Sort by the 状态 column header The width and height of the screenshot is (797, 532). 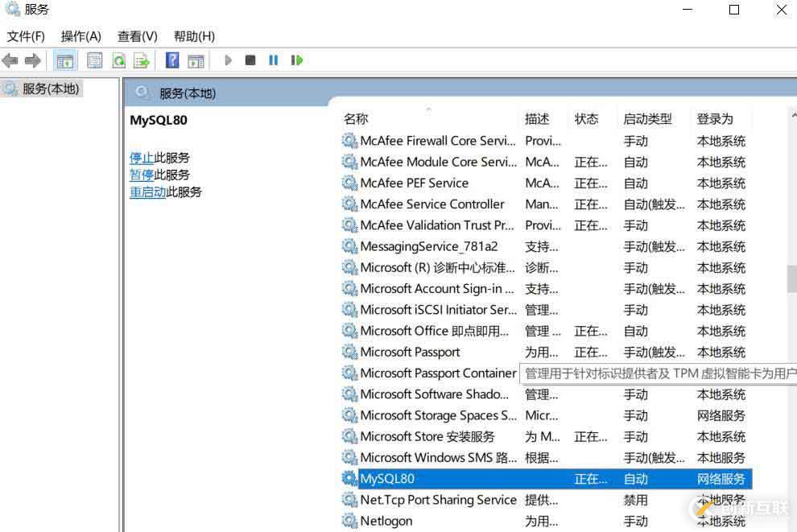click(x=593, y=119)
